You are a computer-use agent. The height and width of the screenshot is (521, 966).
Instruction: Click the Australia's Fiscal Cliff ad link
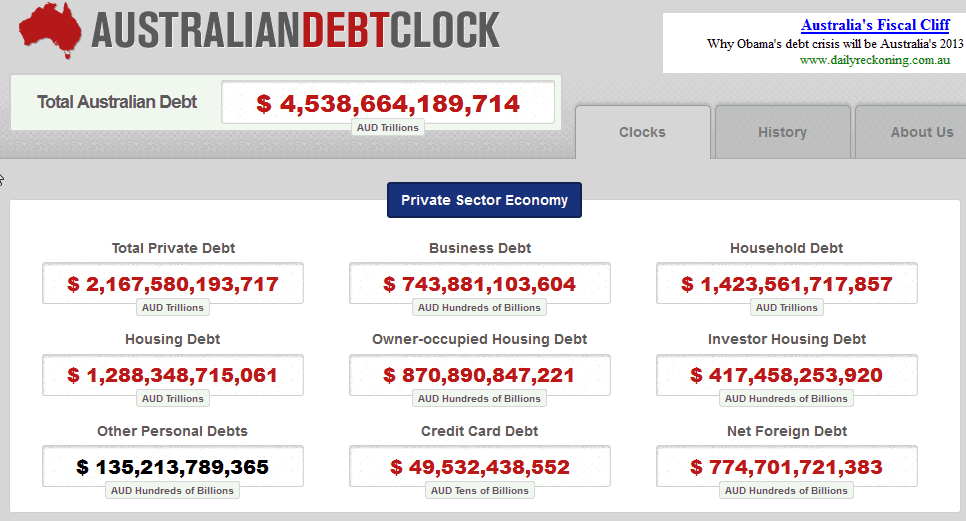[874, 26]
